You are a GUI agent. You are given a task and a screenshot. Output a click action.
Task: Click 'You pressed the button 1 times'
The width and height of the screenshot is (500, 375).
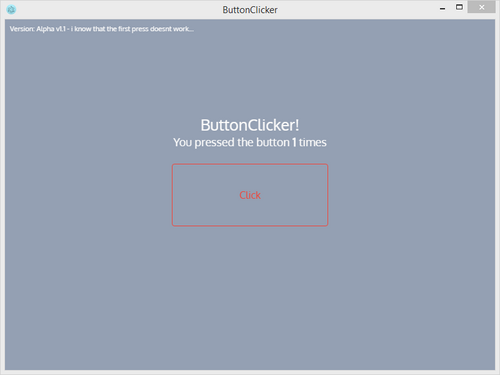coord(250,143)
